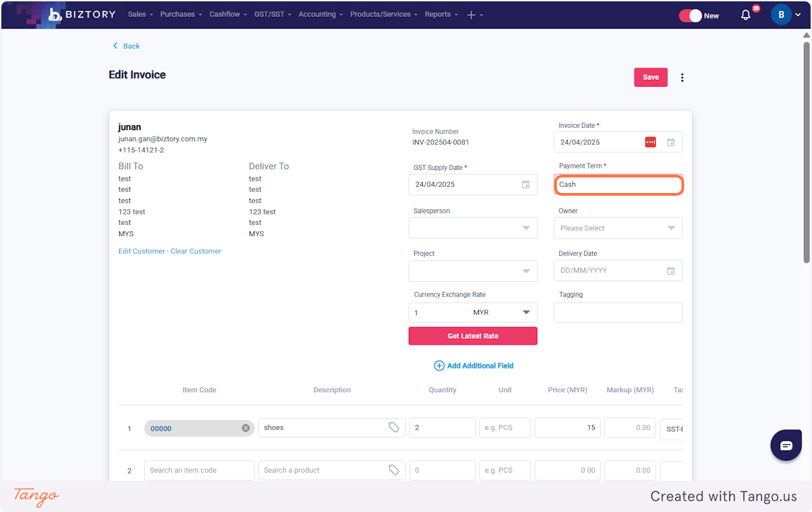Open the Accounting menu

[x=320, y=14]
